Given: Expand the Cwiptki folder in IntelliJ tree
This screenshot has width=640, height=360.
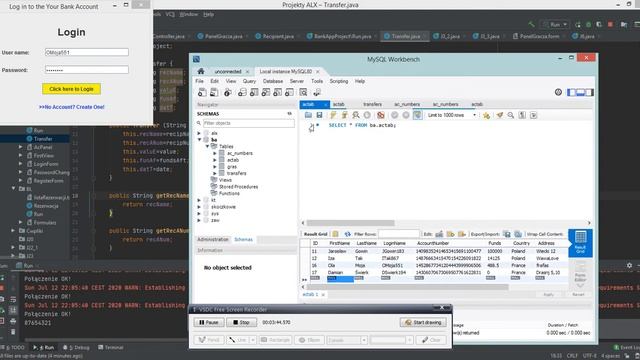Looking at the screenshot, I should [x=13, y=231].
